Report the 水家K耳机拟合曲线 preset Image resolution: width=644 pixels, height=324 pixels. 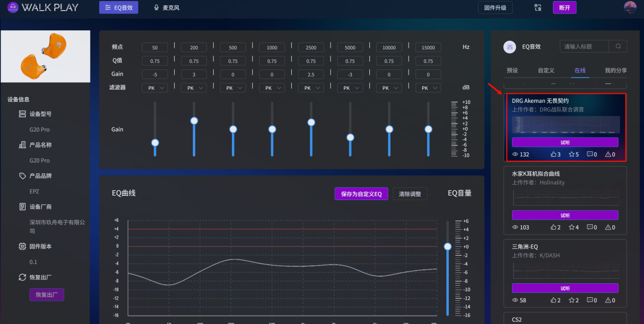click(608, 227)
